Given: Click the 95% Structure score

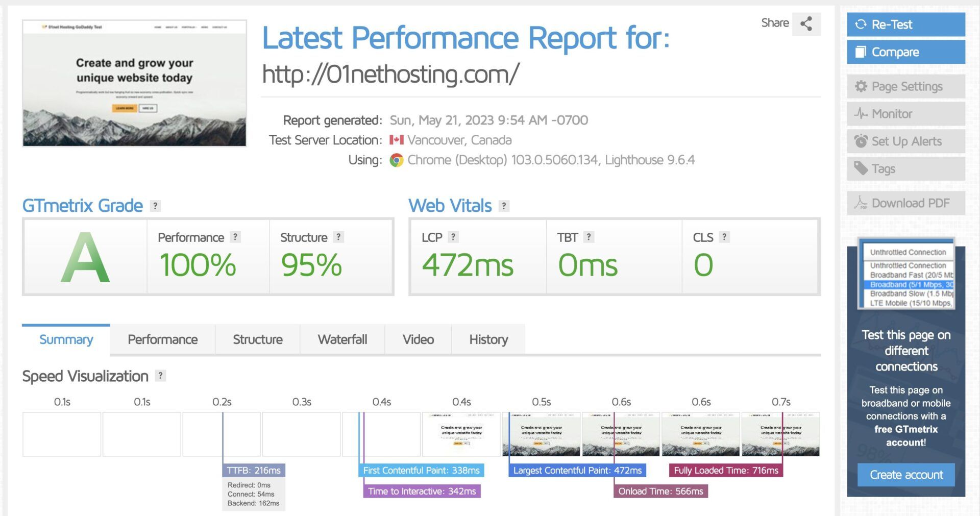Looking at the screenshot, I should [x=311, y=265].
